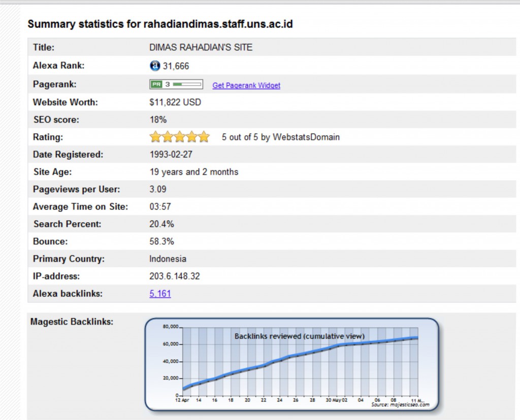Image resolution: width=520 pixels, height=420 pixels.
Task: Click the chart title Backlinks reviewed (cumulative view)
Action: (x=300, y=336)
